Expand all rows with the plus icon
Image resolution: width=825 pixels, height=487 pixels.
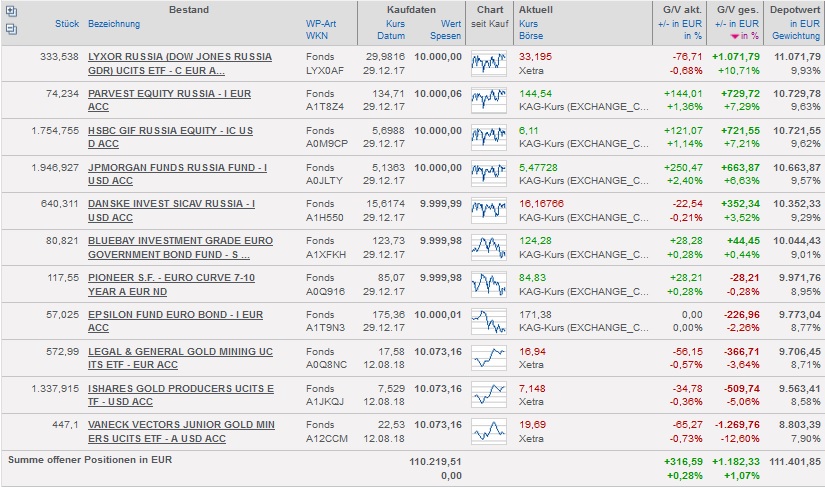[11, 11]
